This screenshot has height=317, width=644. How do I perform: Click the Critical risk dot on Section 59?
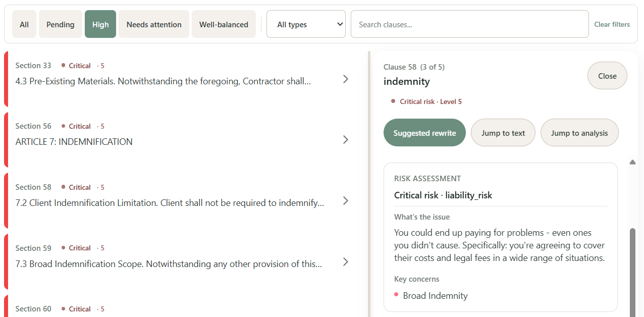[63, 248]
